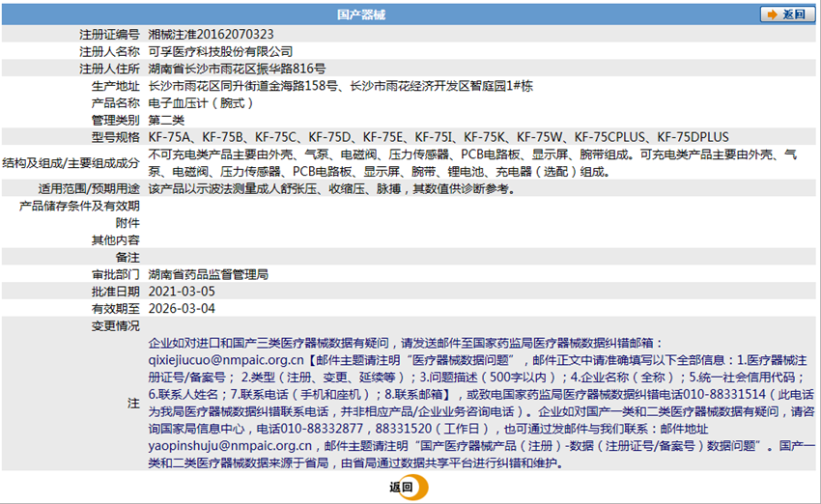The width and height of the screenshot is (821, 504).
Task: Select structure text starting 不可充电类产品
Action: point(472,163)
